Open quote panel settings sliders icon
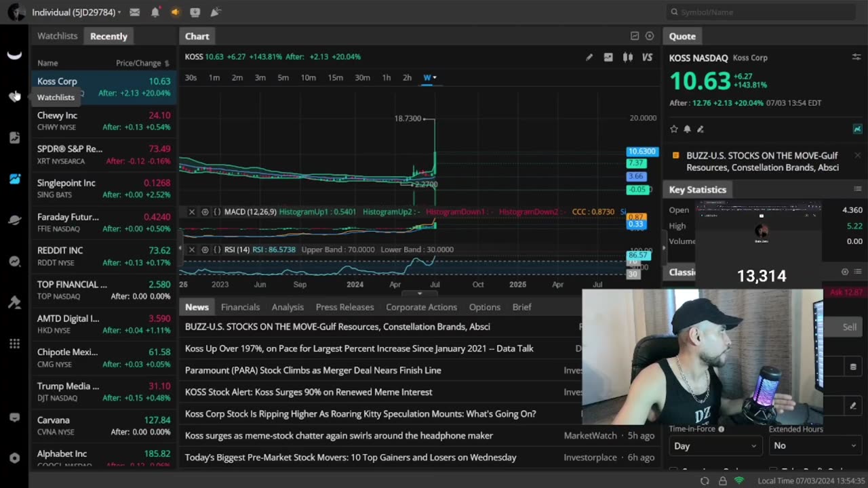 tap(856, 58)
